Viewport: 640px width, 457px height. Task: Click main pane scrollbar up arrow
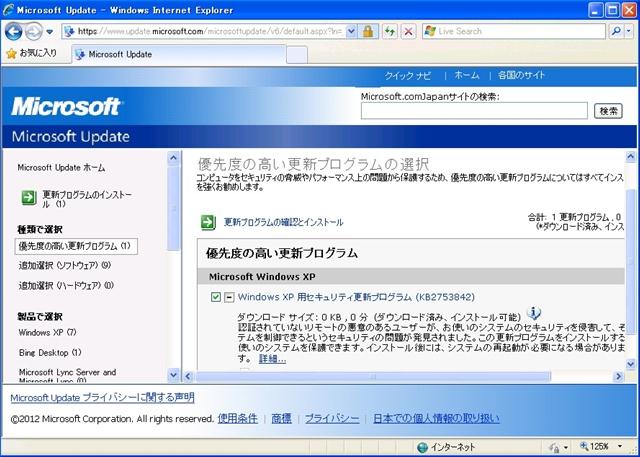tap(631, 156)
